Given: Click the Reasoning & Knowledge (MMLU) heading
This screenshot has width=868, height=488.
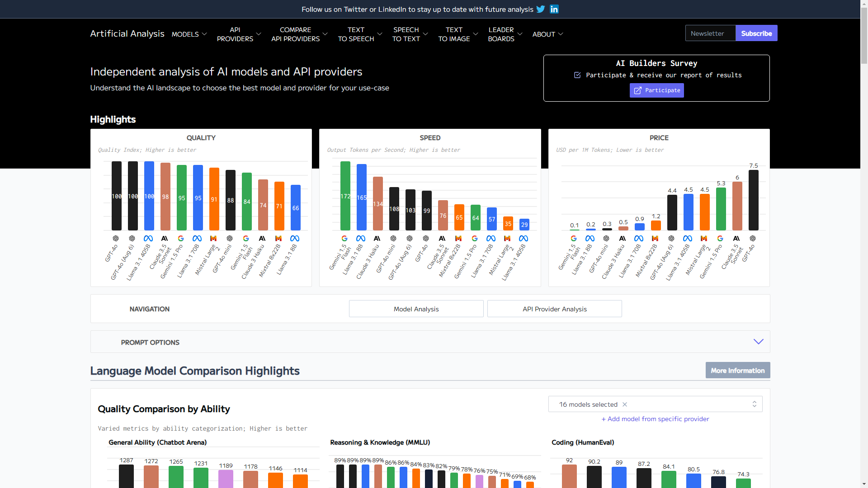Looking at the screenshot, I should pyautogui.click(x=380, y=442).
